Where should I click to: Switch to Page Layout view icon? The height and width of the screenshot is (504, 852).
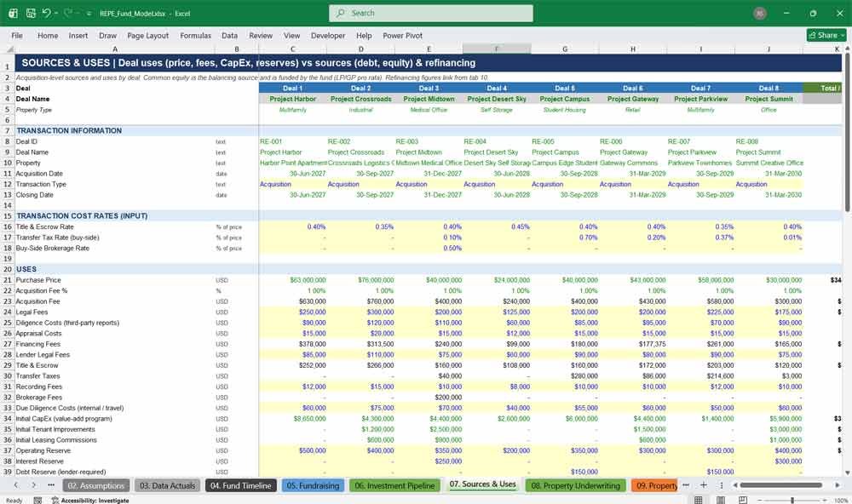point(721,500)
